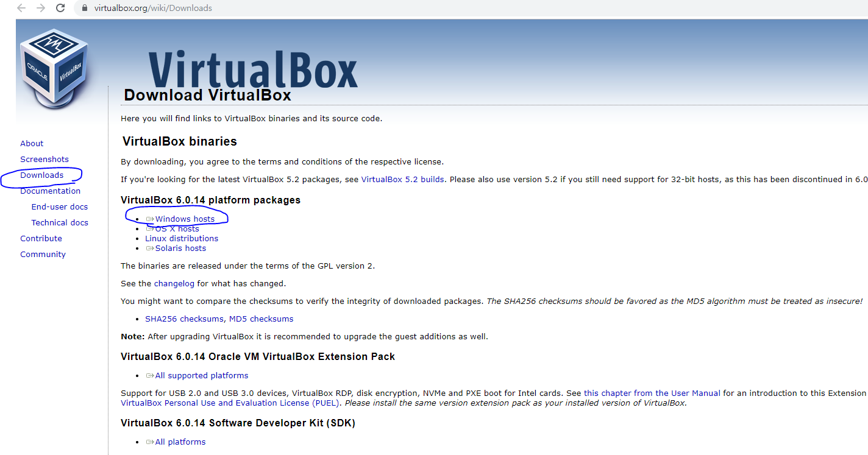Open the MD5 checksums link

pos(261,319)
